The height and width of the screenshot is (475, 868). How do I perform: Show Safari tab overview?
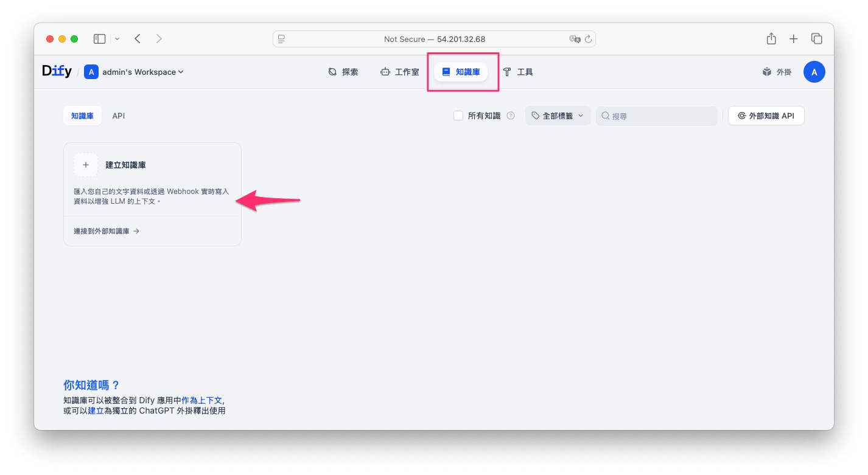816,39
